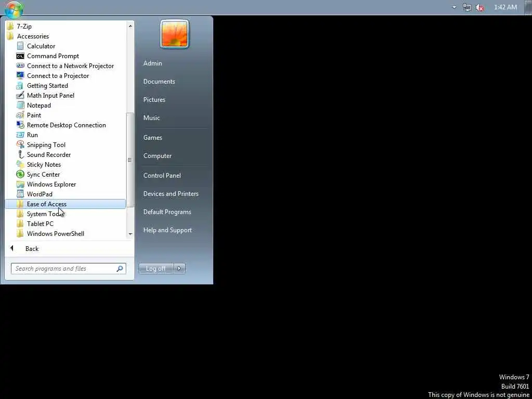This screenshot has width=532, height=399.
Task: Click the programs list scrollbar thumb
Action: 130,160
